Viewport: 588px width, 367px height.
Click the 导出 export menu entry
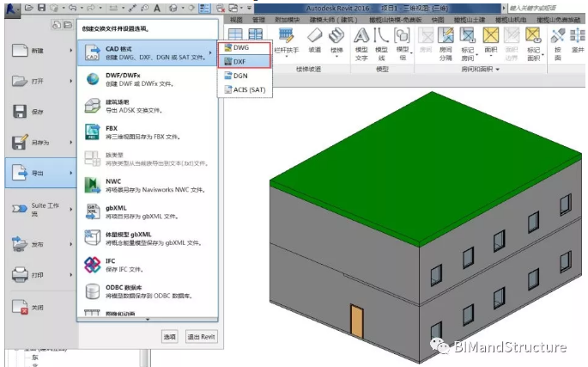pyautogui.click(x=40, y=173)
